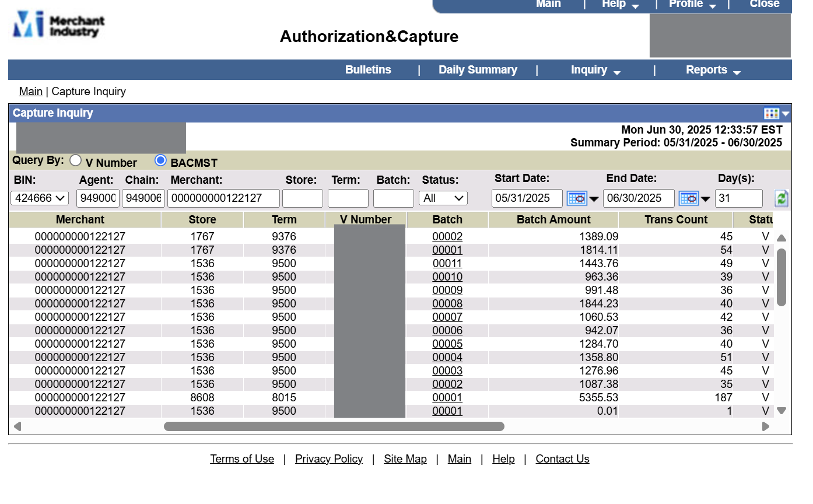
Task: Click the Main breadcrumb link
Action: [31, 92]
